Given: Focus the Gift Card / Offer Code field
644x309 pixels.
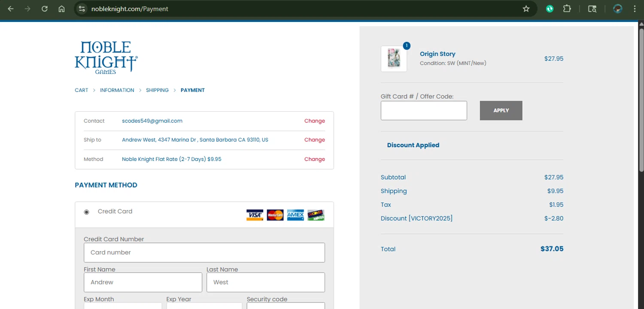Looking at the screenshot, I should tap(424, 110).
